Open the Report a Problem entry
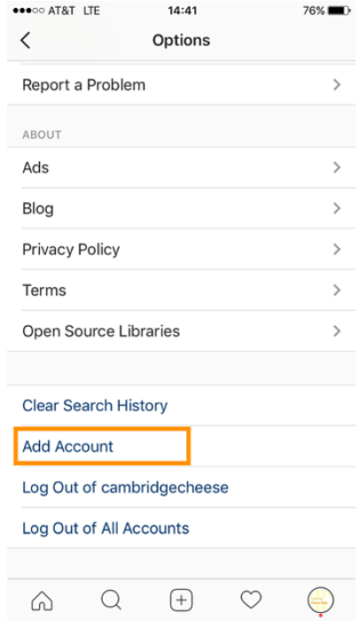Screen dimensions: 360x644 point(181,85)
